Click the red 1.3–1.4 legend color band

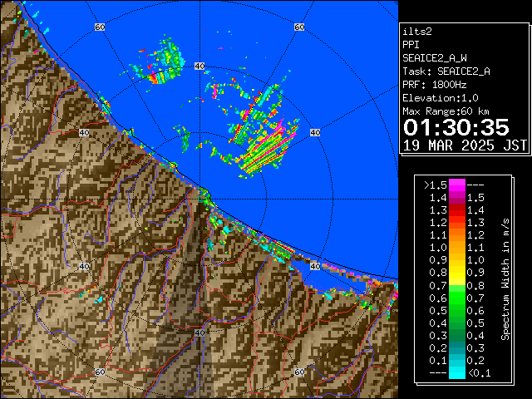(456, 210)
